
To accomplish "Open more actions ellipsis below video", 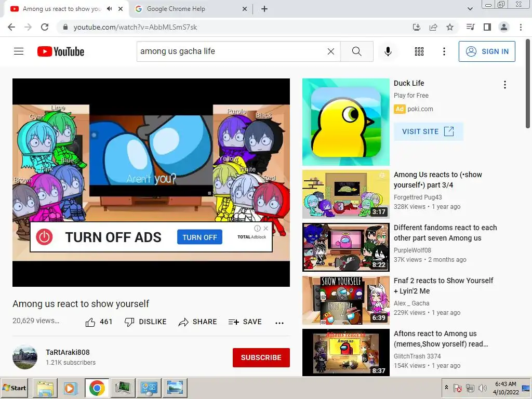I will pyautogui.click(x=279, y=323).
